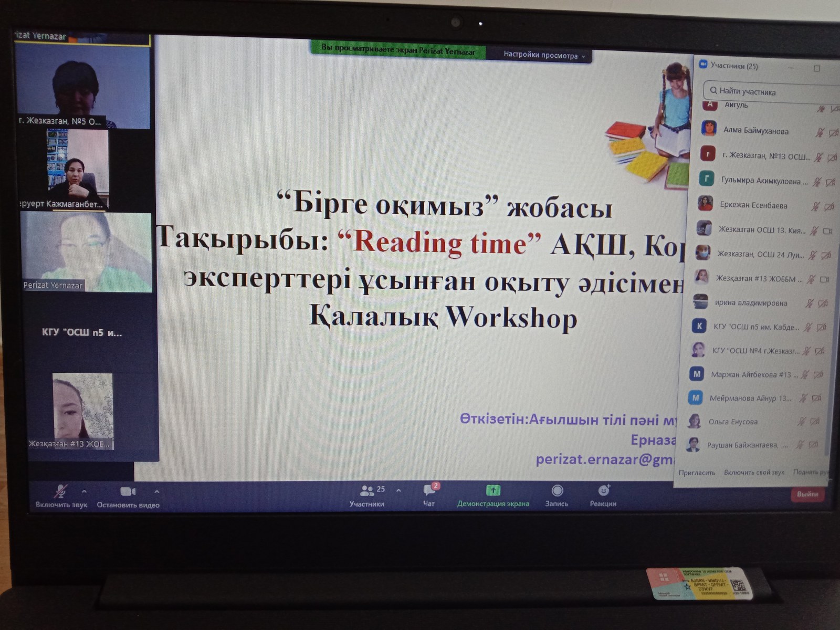Toggle camera with Остановить видео

[128, 492]
